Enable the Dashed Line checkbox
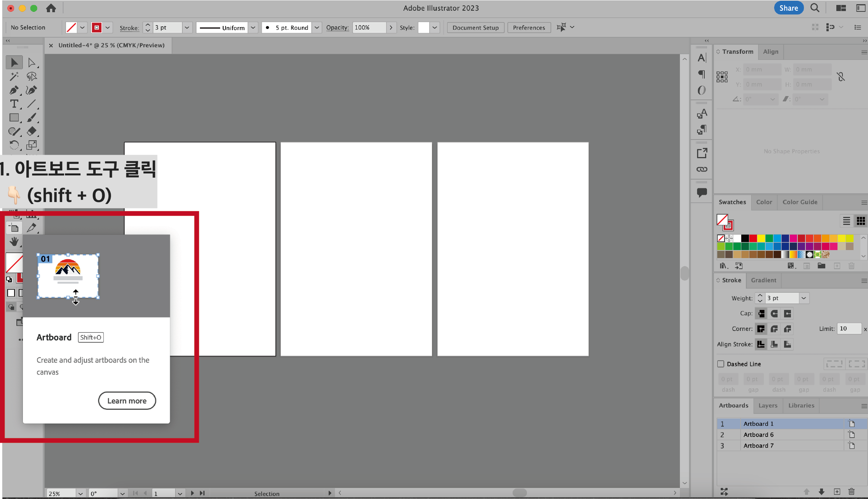Screen dimensions: 868x499 (x=721, y=364)
